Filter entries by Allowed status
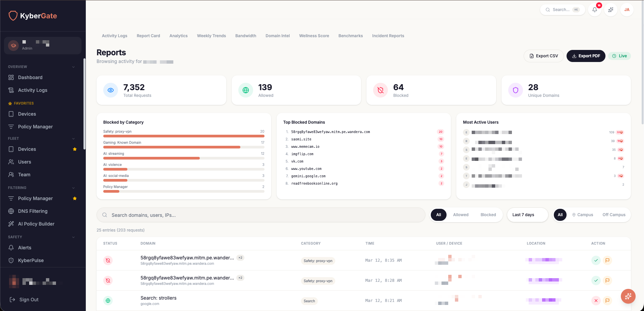This screenshot has width=644, height=311. click(x=461, y=215)
